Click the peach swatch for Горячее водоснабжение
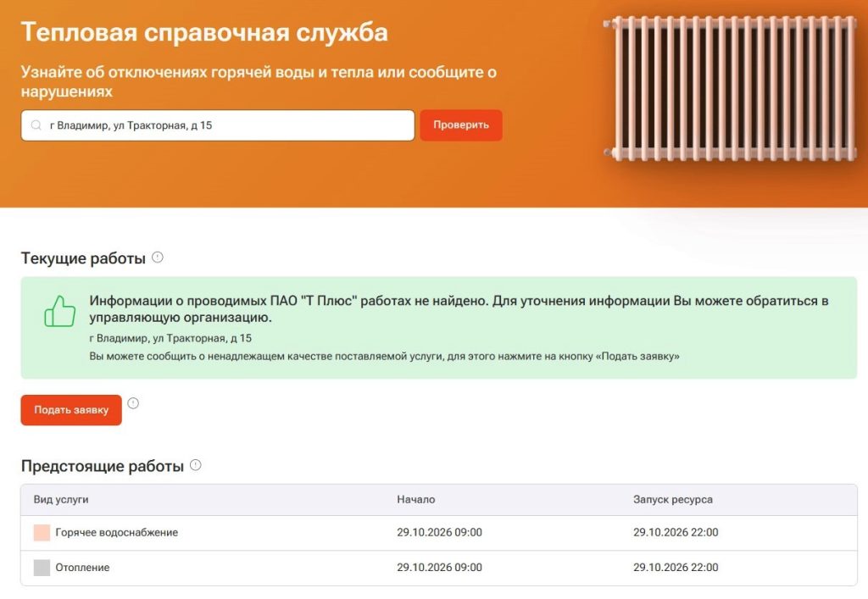The height and width of the screenshot is (599, 868). click(x=42, y=533)
